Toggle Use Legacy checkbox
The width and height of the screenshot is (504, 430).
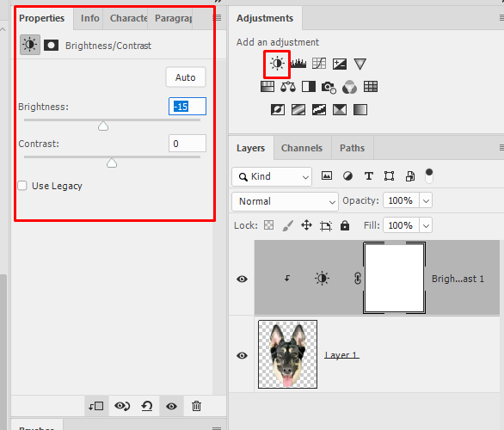[22, 186]
